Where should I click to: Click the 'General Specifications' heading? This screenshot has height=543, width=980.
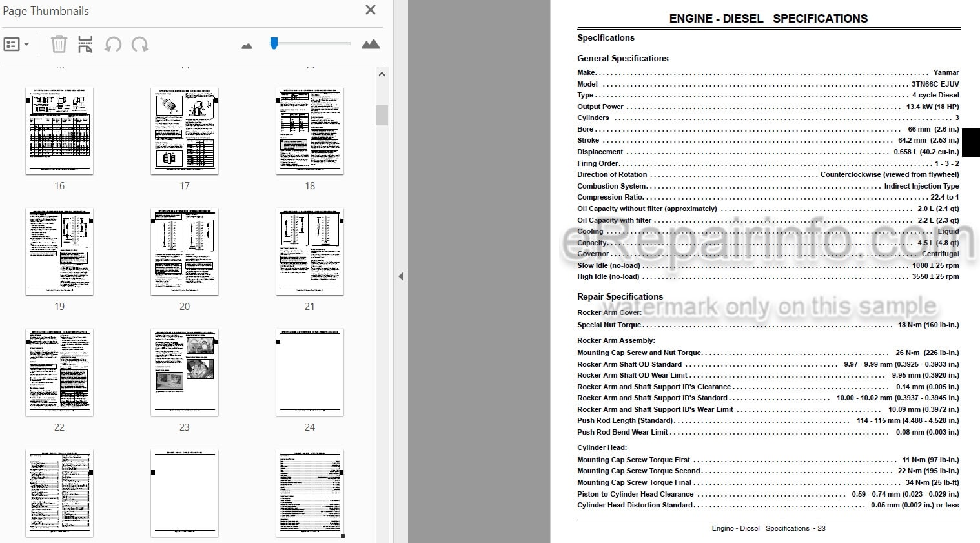pos(622,58)
